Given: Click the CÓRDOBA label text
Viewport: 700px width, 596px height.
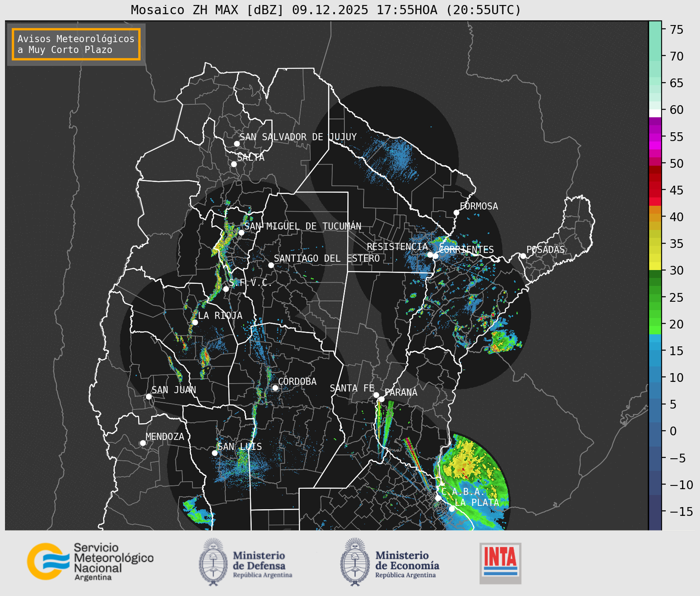Looking at the screenshot, I should [297, 381].
